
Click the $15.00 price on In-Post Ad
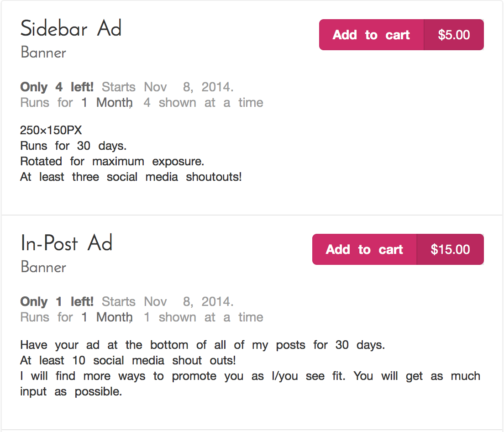click(450, 249)
